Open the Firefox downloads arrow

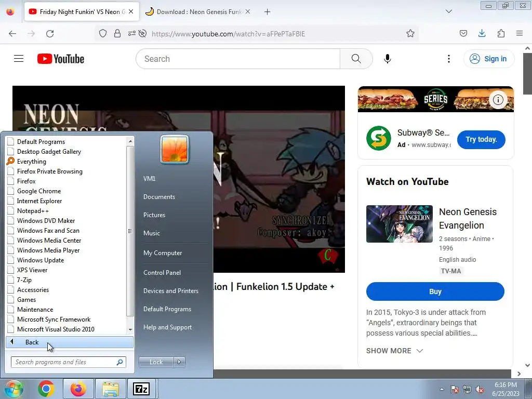coord(482,33)
